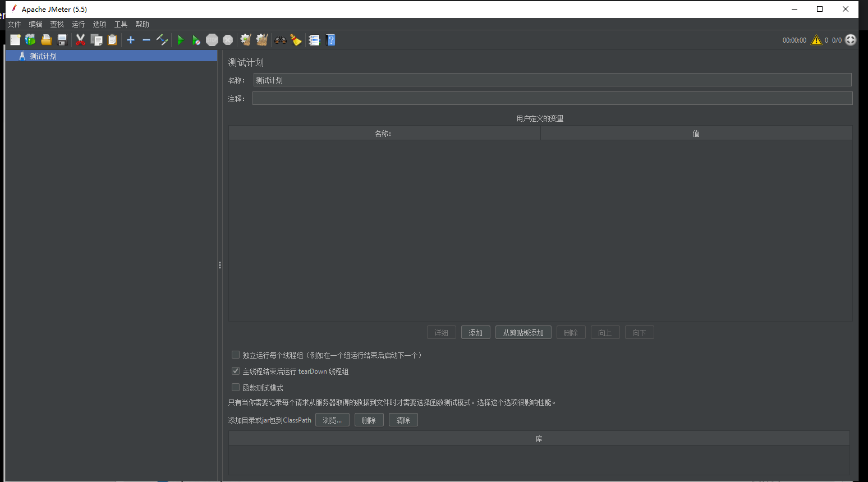Open the 编辑 menu
The height and width of the screenshot is (482, 868).
(x=35, y=24)
